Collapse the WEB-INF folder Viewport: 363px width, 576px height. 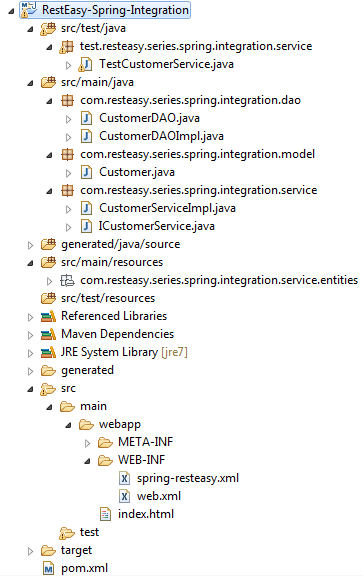coord(87,461)
